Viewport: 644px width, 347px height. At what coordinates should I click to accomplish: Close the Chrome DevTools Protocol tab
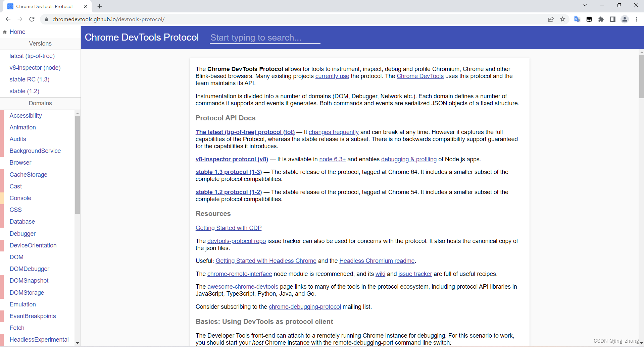86,6
